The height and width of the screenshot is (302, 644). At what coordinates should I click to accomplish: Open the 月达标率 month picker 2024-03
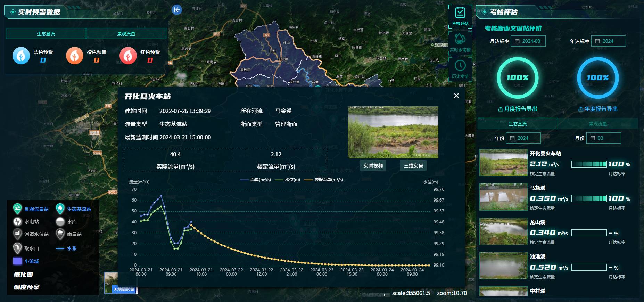point(528,41)
